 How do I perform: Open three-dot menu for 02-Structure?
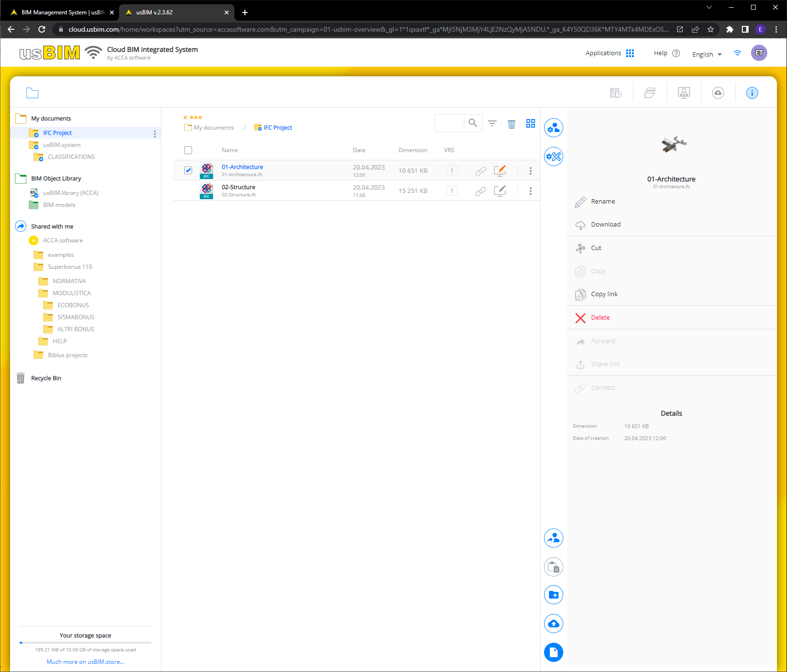pos(531,191)
